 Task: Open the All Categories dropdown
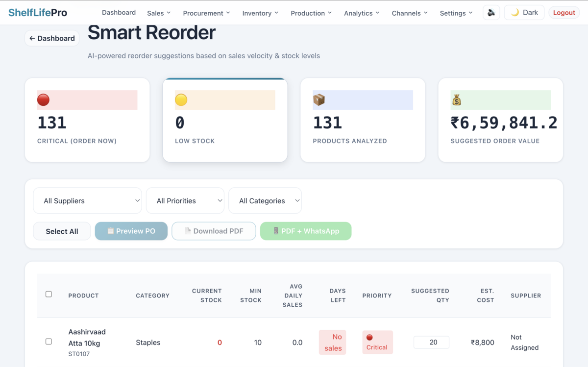265,200
